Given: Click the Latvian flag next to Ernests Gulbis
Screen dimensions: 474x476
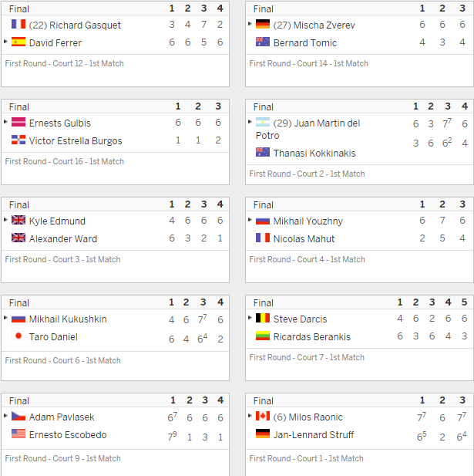Looking at the screenshot, I should pyautogui.click(x=18, y=122).
